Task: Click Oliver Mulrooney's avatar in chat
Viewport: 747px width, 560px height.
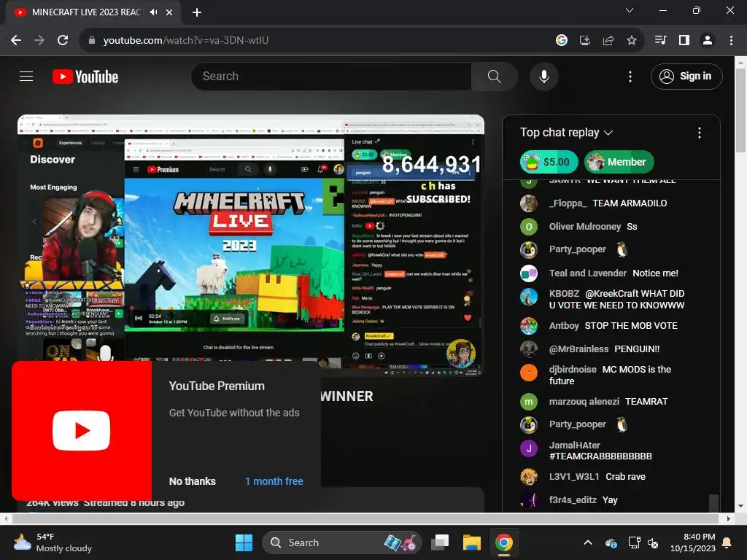Action: click(528, 227)
